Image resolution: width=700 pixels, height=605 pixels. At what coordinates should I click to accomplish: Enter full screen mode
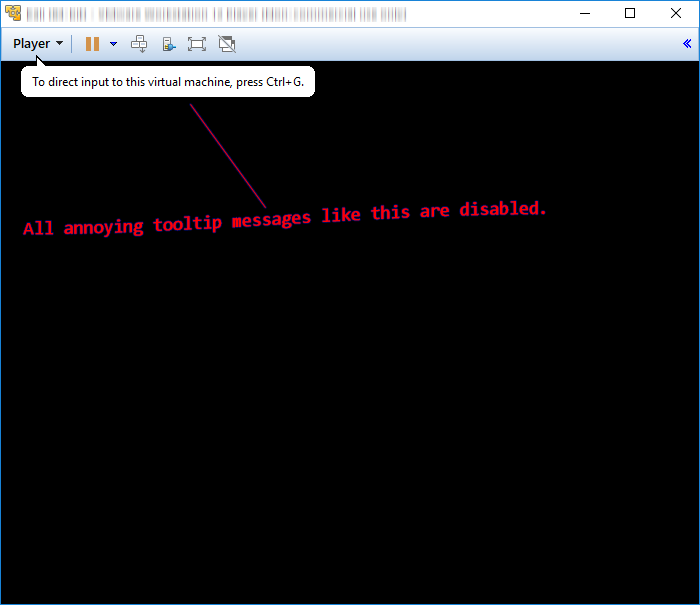pyautogui.click(x=197, y=44)
